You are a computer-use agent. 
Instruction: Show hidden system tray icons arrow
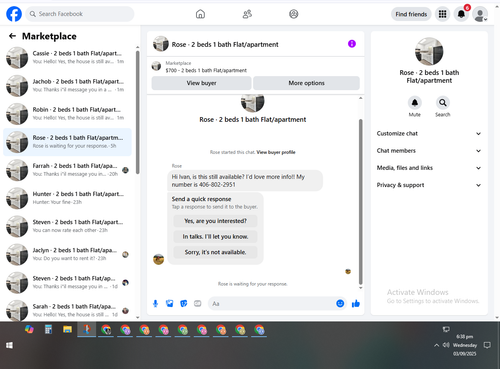[x=436, y=345]
